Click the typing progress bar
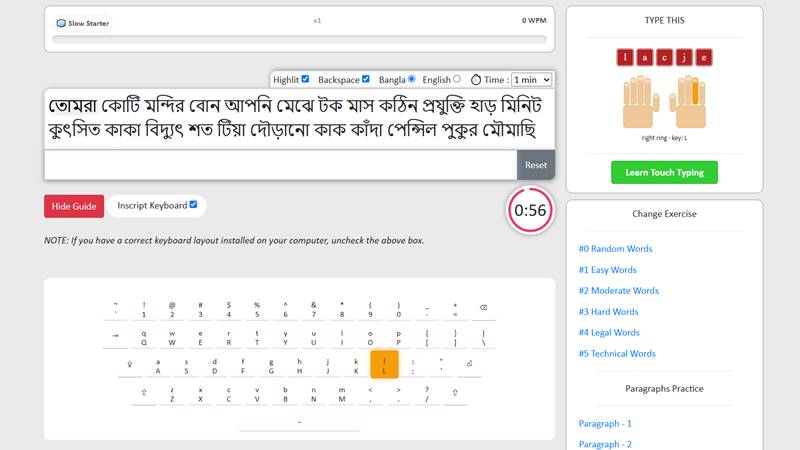 (x=299, y=39)
